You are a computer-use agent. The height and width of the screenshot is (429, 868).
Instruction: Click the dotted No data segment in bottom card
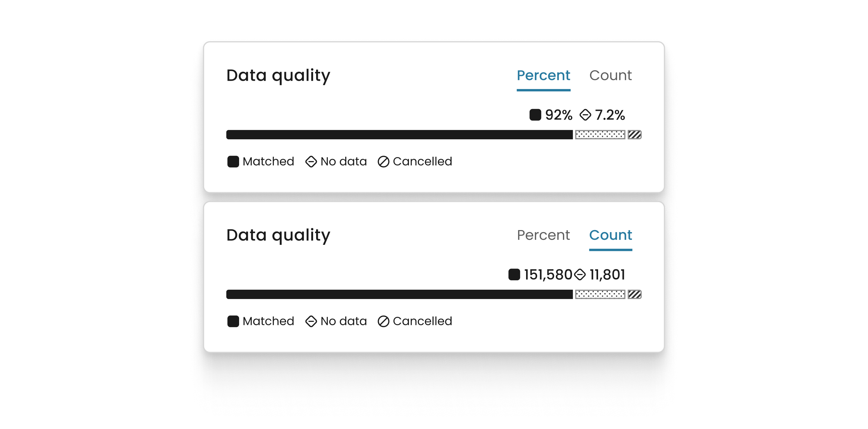600,294
